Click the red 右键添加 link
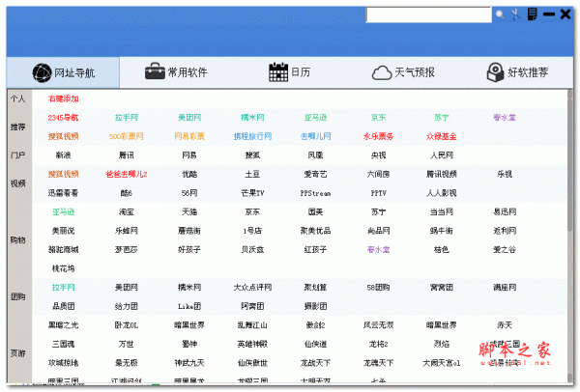Image resolution: width=580 pixels, height=392 pixels. click(63, 98)
